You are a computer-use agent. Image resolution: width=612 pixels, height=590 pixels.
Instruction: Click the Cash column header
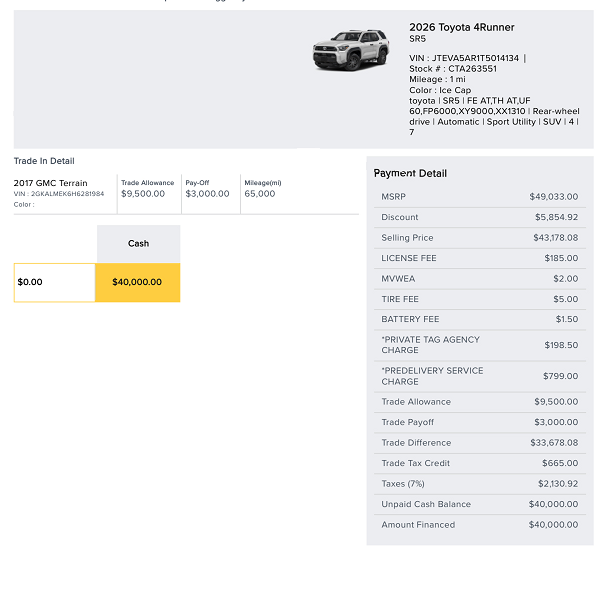[x=139, y=243]
